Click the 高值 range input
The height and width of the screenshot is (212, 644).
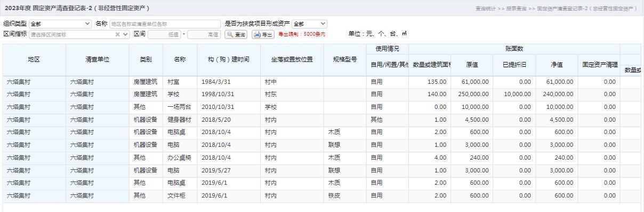coord(204,34)
